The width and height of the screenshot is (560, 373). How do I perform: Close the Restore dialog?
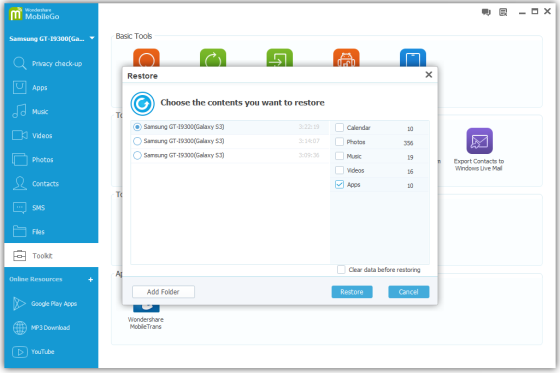click(x=429, y=75)
